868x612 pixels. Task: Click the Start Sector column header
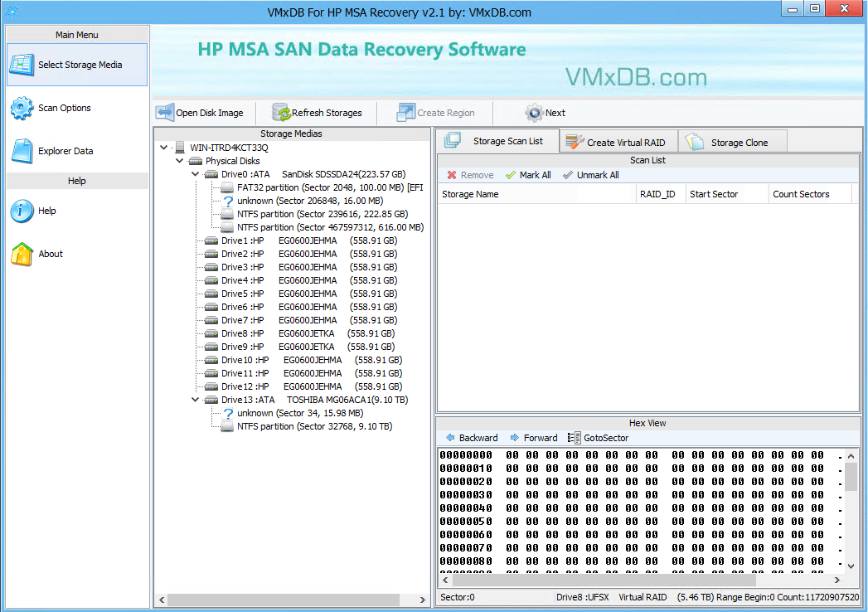pos(727,194)
